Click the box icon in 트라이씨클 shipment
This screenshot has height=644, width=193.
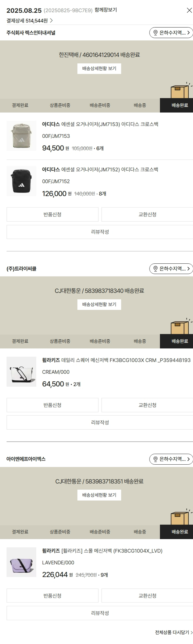click(180, 327)
